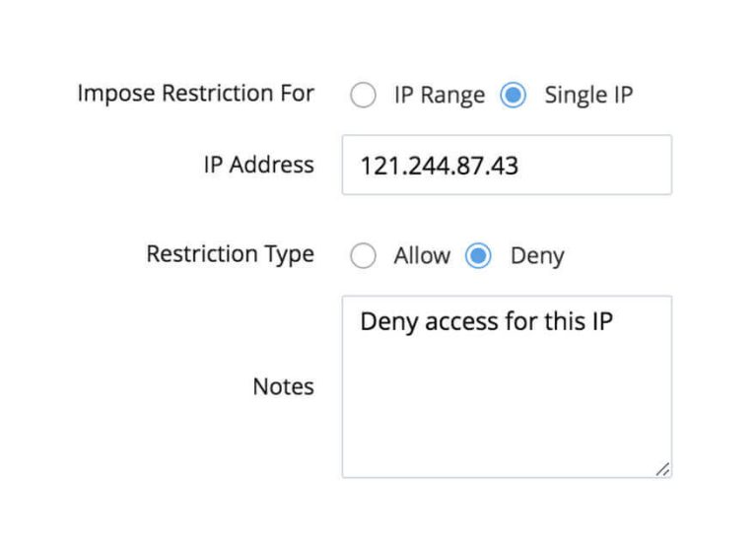Grab the Notes box resize handle
Viewport: 756px width, 550px height.
pyautogui.click(x=662, y=469)
